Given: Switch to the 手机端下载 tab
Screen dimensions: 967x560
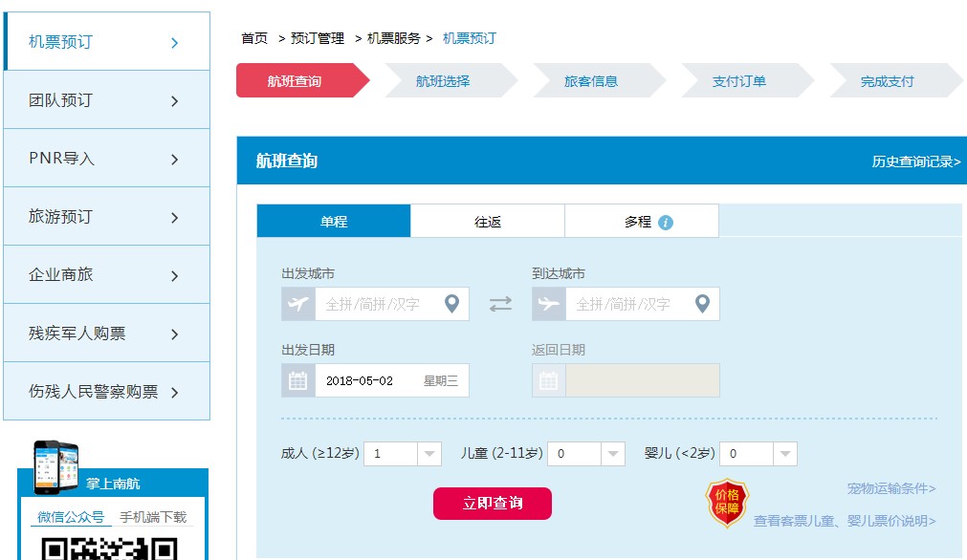Looking at the screenshot, I should coord(153,517).
